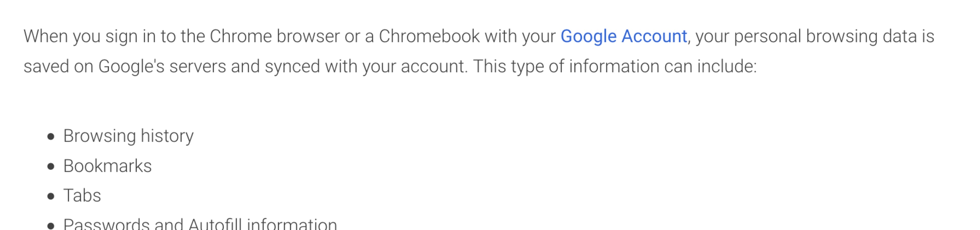Click the word history in the first bullet
This screenshot has width=980, height=230.
point(167,136)
